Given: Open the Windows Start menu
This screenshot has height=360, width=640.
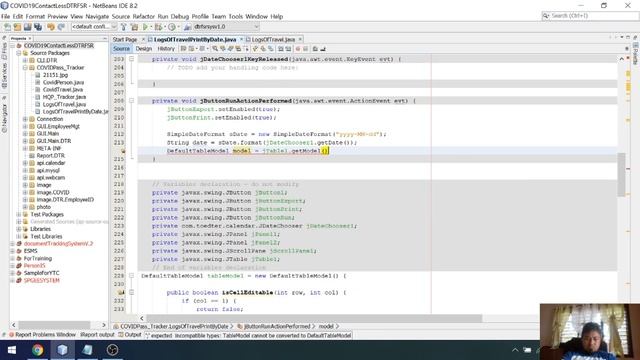Looking at the screenshot, I should (x=12, y=350).
